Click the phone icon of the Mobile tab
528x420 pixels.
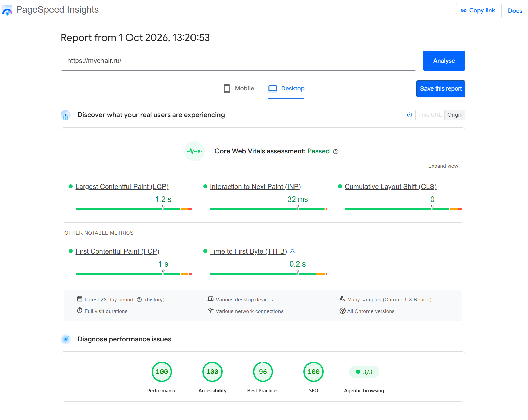pyautogui.click(x=227, y=89)
